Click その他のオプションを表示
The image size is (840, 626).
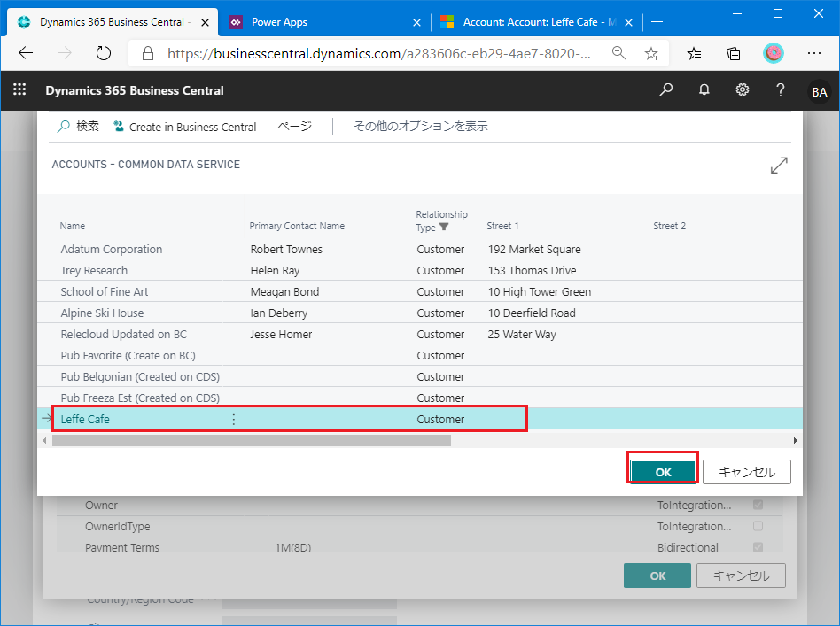421,127
